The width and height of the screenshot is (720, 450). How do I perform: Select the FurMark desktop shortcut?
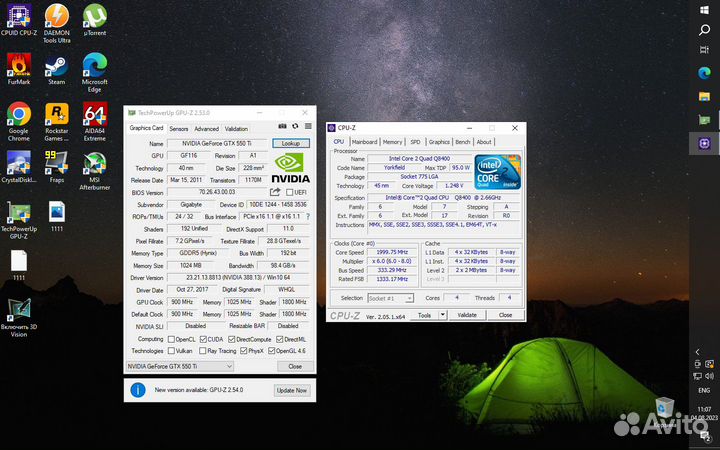(x=19, y=68)
